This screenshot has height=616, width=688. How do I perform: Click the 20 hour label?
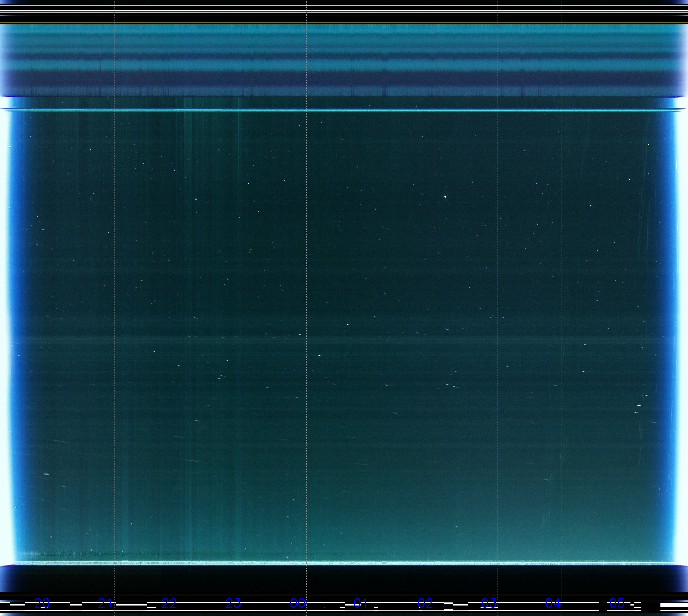click(42, 603)
